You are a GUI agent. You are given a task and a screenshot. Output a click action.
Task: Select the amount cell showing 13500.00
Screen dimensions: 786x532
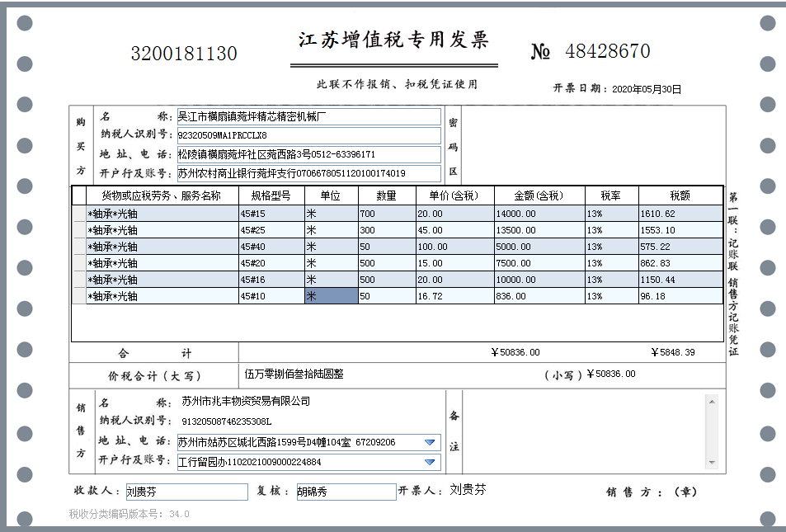539,230
